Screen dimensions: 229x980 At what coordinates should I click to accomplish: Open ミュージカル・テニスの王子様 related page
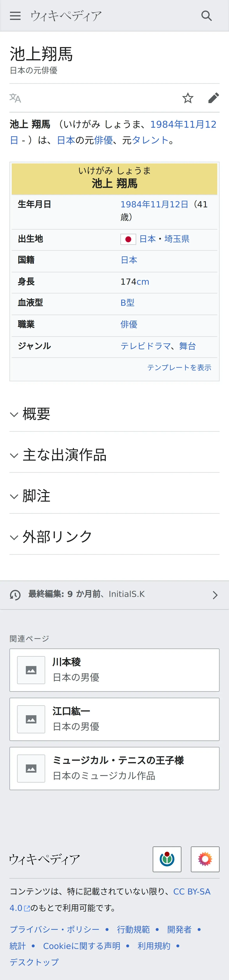pos(114,769)
